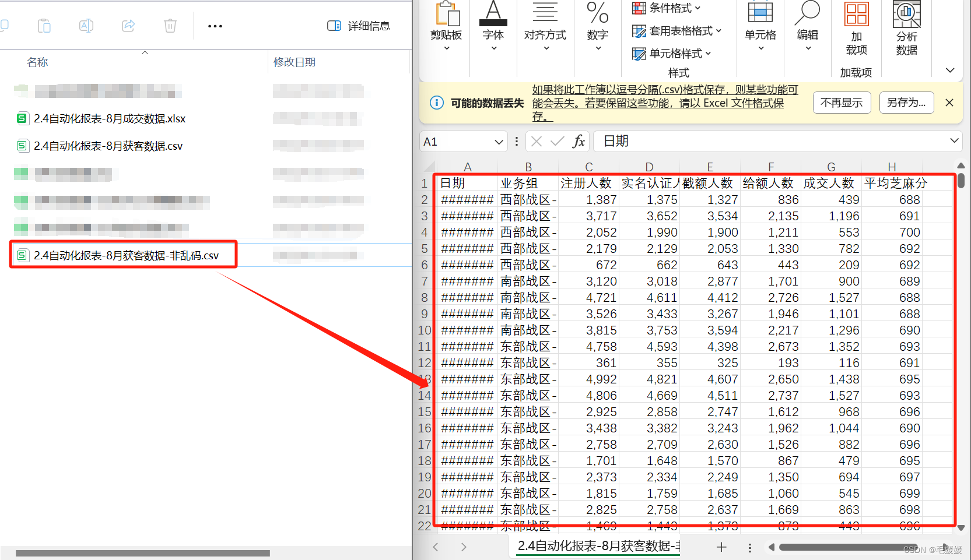Screen dimensions: 971x560
Task: Toggle the 详细信息 details pane button
Action: click(359, 26)
